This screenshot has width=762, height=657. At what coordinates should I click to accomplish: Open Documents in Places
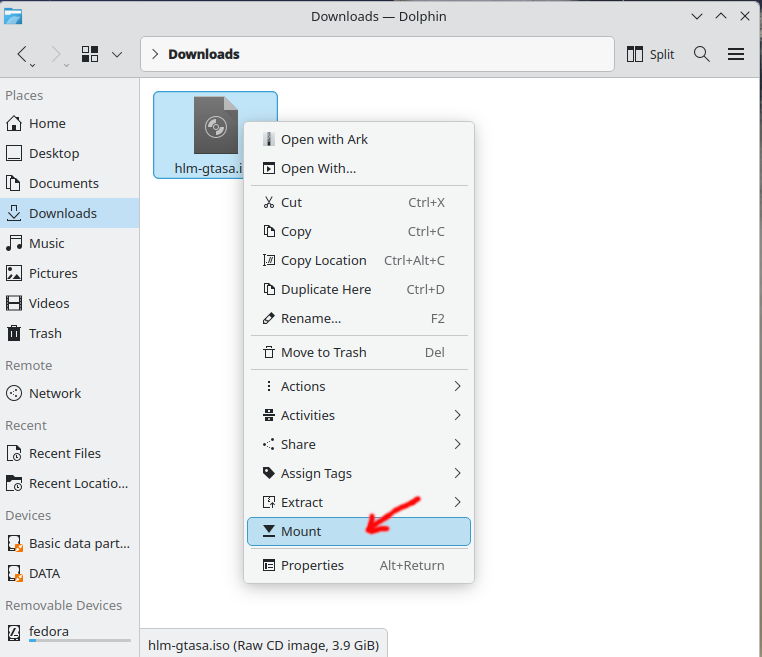pos(69,183)
